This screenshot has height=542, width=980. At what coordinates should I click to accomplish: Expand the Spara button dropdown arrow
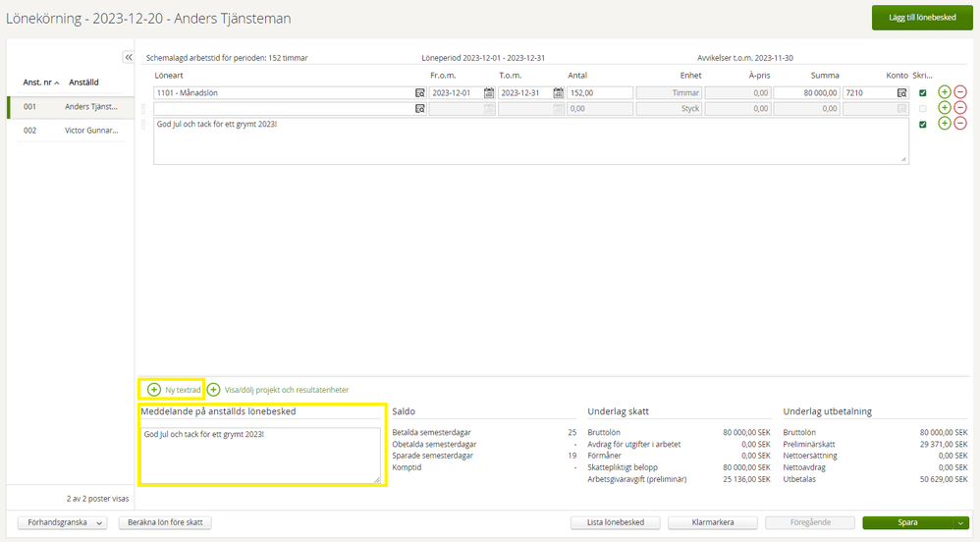coord(961,523)
